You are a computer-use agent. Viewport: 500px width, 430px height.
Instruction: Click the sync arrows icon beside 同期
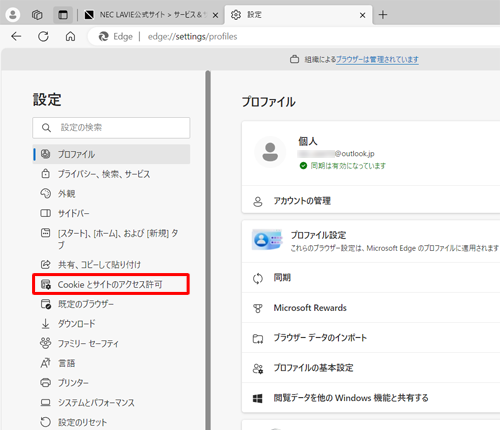point(258,278)
